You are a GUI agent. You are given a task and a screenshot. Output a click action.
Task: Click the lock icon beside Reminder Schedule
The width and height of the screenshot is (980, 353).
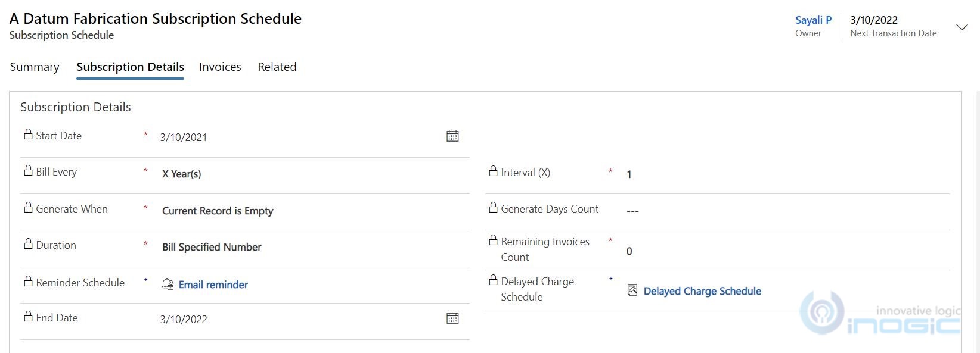[x=28, y=282]
